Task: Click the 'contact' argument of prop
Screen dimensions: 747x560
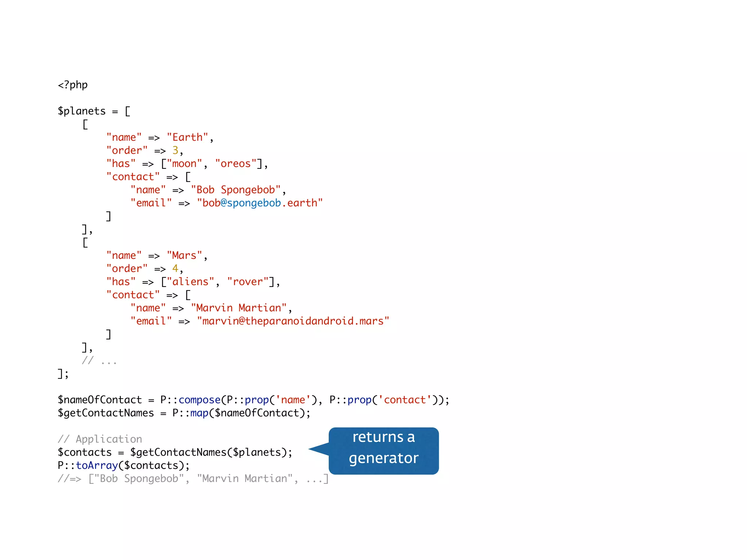Action: pyautogui.click(x=405, y=400)
